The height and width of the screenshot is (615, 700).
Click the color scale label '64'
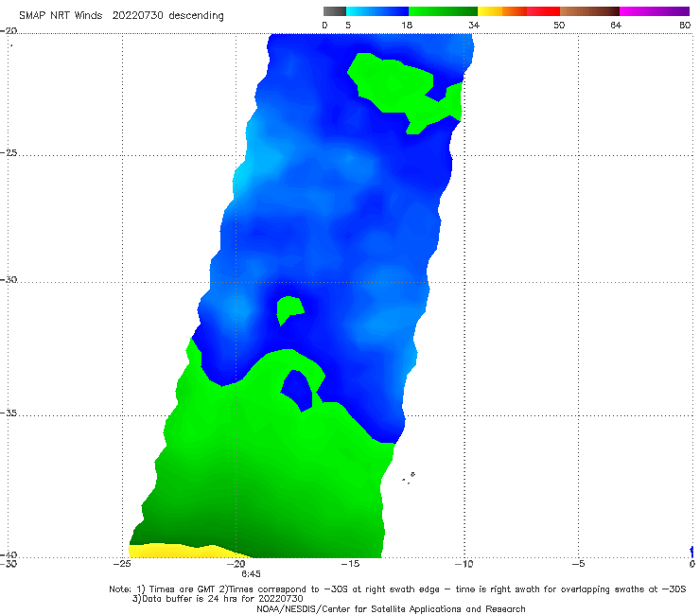tap(616, 25)
